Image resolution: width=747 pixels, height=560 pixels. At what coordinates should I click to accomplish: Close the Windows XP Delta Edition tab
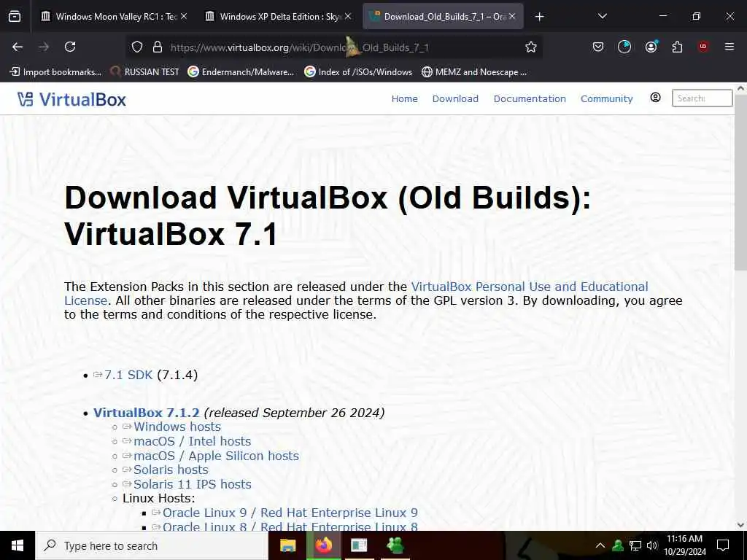coord(348,16)
